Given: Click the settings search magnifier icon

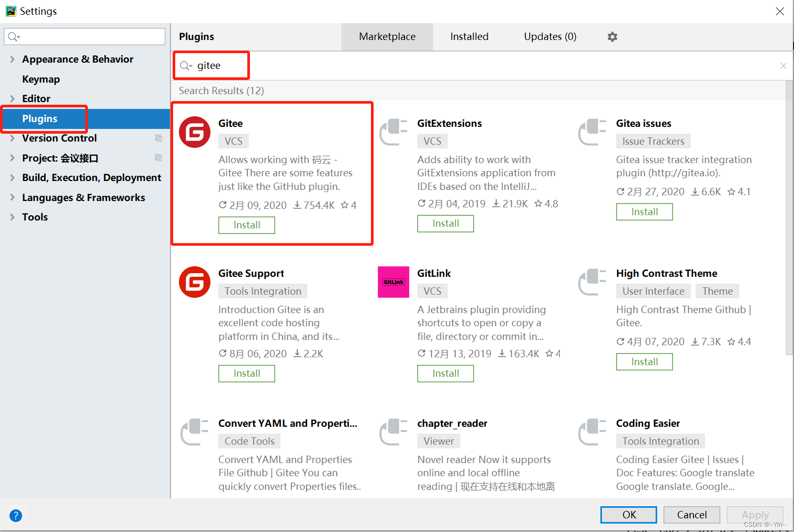Looking at the screenshot, I should point(14,37).
